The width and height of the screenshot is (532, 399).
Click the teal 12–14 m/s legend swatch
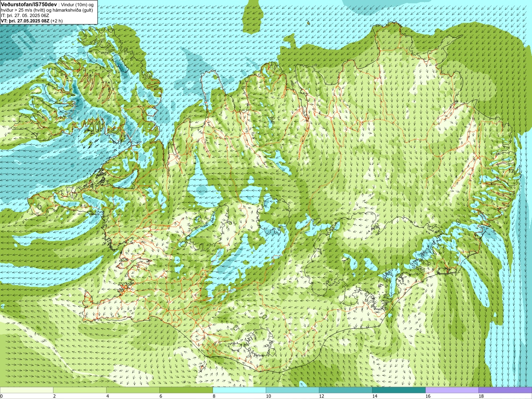click(346, 390)
